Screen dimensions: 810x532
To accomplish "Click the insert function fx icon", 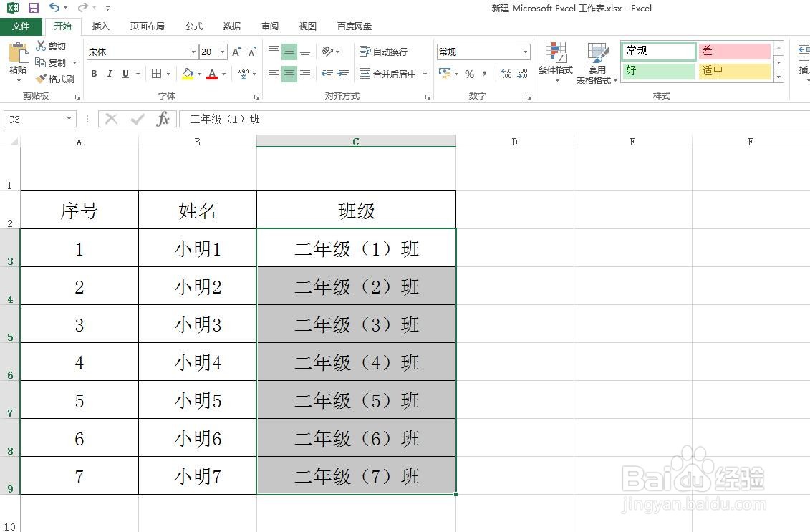I will click(x=163, y=119).
